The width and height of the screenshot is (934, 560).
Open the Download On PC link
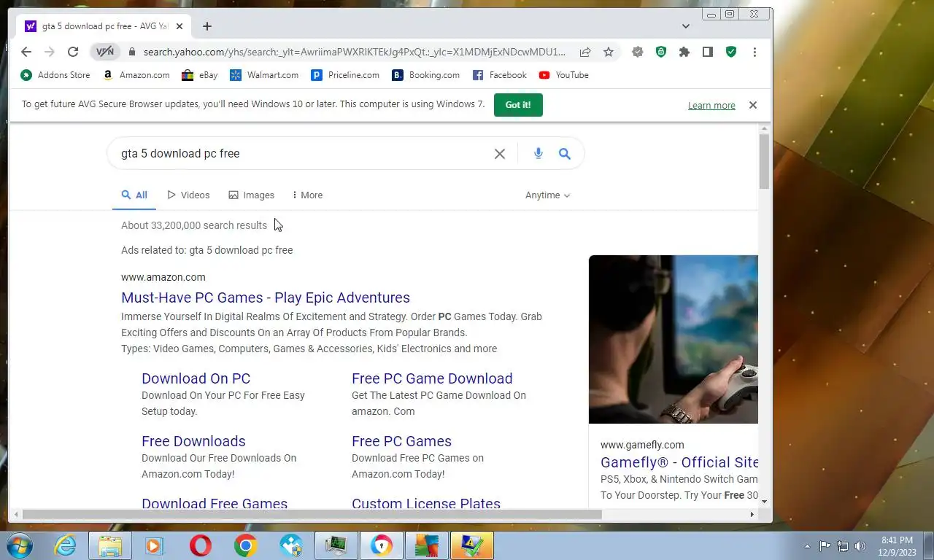196,378
